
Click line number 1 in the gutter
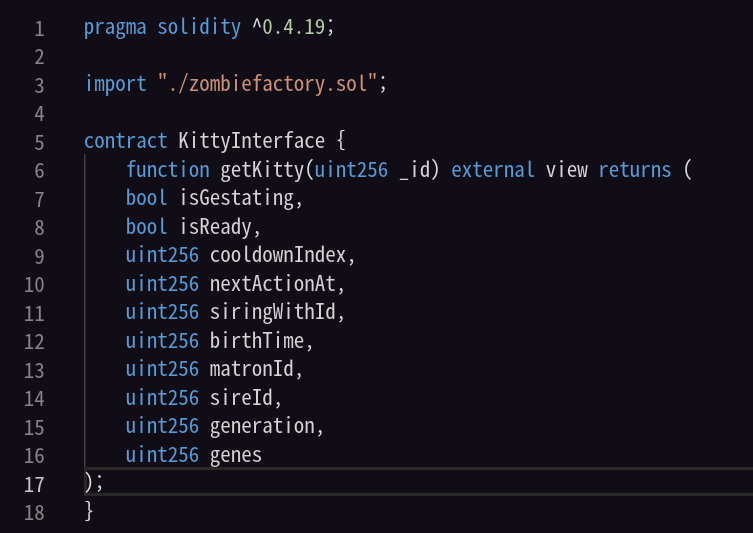(39, 29)
